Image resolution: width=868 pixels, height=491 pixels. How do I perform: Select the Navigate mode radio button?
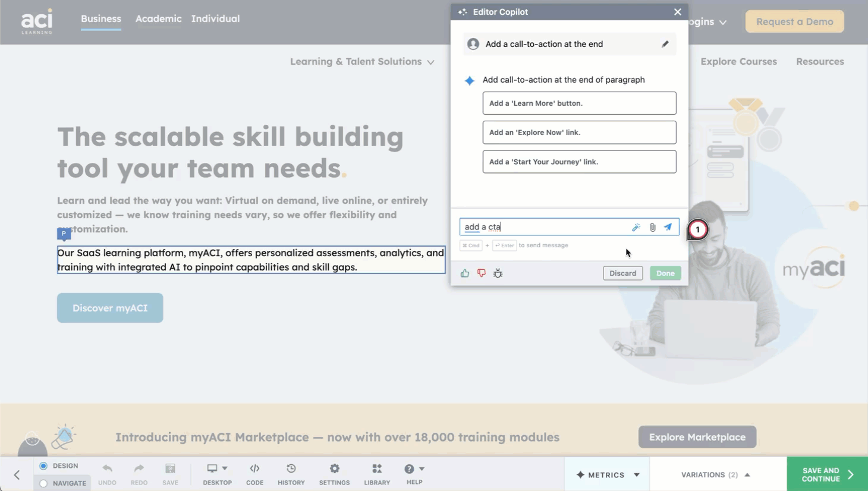[43, 483]
